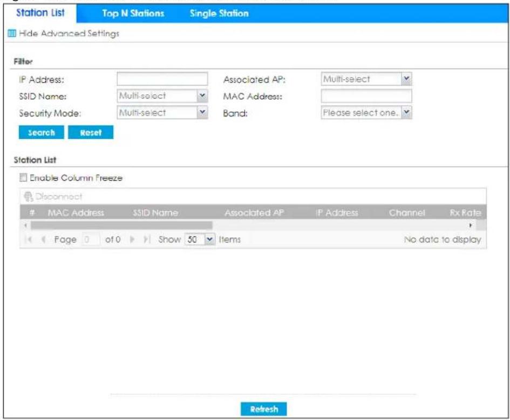Click the Disconnect button label

(58, 196)
